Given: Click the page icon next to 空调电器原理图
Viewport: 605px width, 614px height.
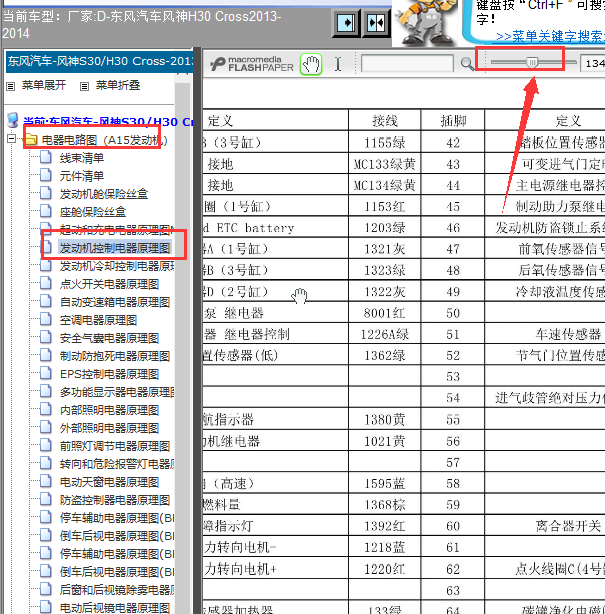Looking at the screenshot, I should coord(46,320).
